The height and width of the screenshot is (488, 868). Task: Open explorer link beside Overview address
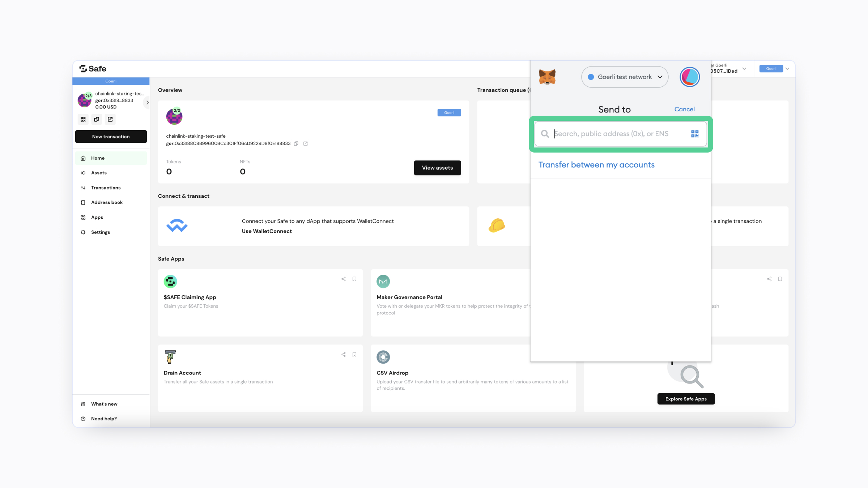click(306, 144)
